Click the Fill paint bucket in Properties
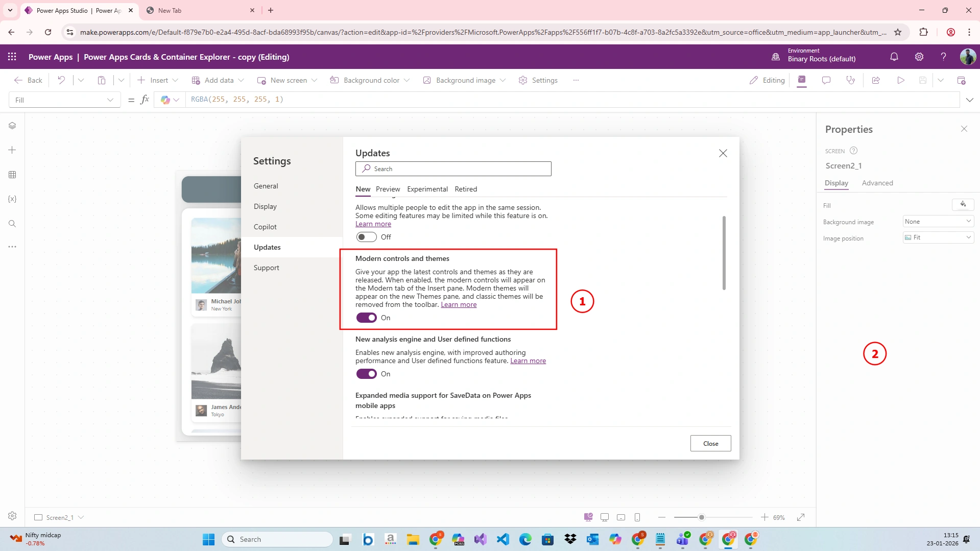 point(963,205)
